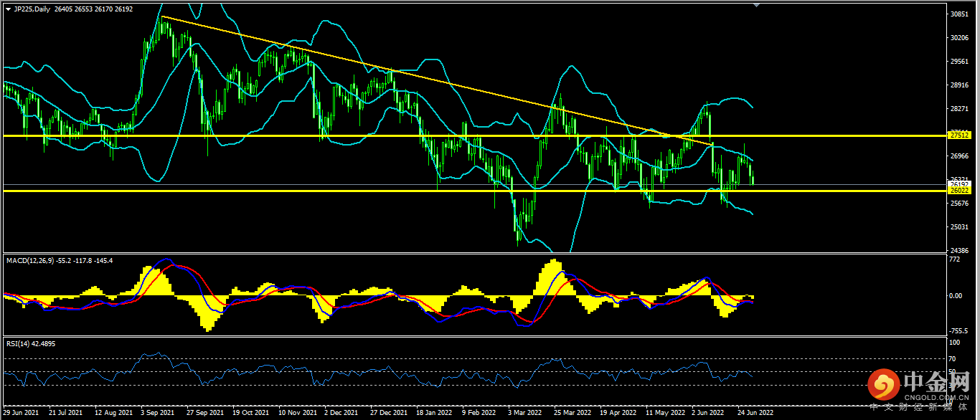Image resolution: width=980 pixels, height=420 pixels.
Task: Click the MACD scale value -755.5
Action: tap(959, 331)
